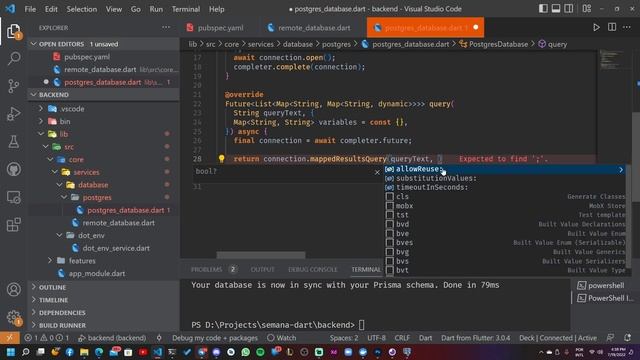The image size is (640, 360).
Task: Click the editor minimap
Action: [611, 60]
